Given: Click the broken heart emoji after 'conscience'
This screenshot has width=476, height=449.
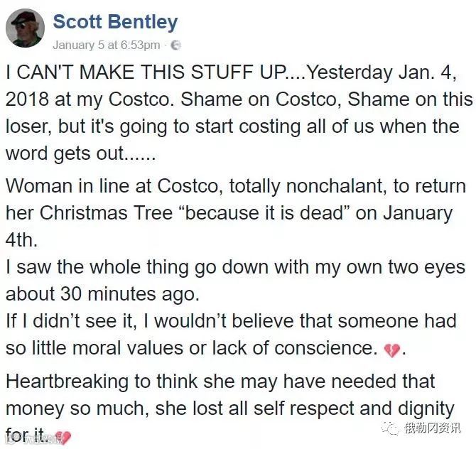Looking at the screenshot, I should point(391,350).
